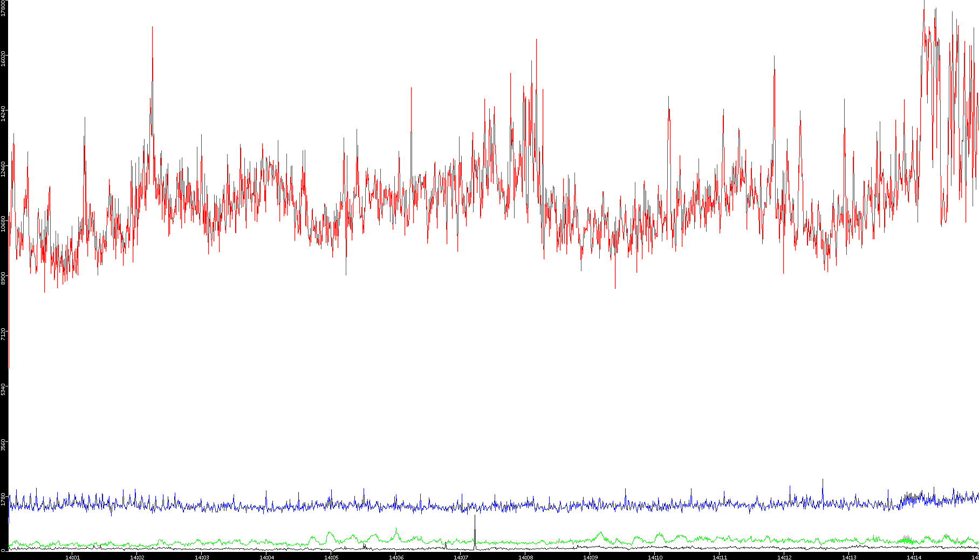Click the 14:13 time axis label
979x560 pixels.
[x=849, y=557]
